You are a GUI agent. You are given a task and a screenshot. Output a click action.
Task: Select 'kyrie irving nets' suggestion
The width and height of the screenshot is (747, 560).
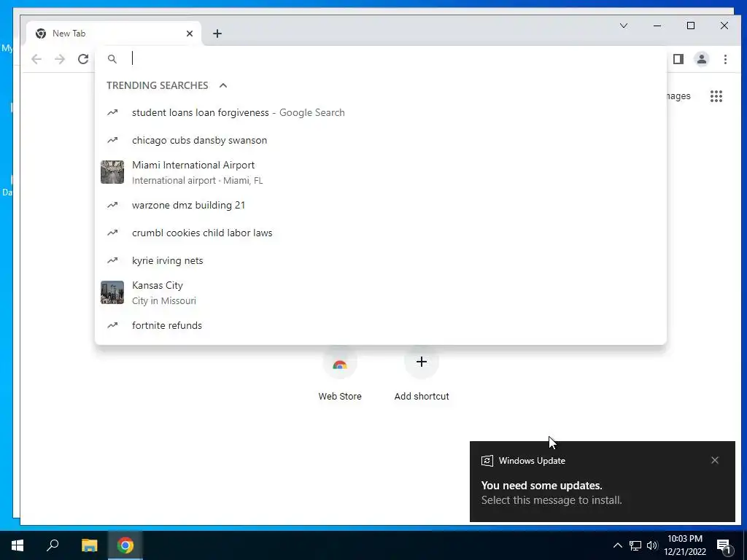point(381,260)
